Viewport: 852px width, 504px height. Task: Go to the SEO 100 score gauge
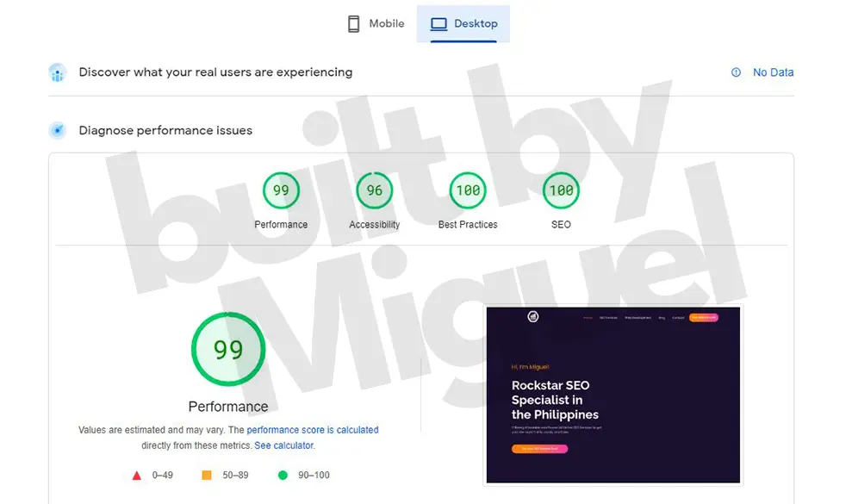tap(561, 191)
